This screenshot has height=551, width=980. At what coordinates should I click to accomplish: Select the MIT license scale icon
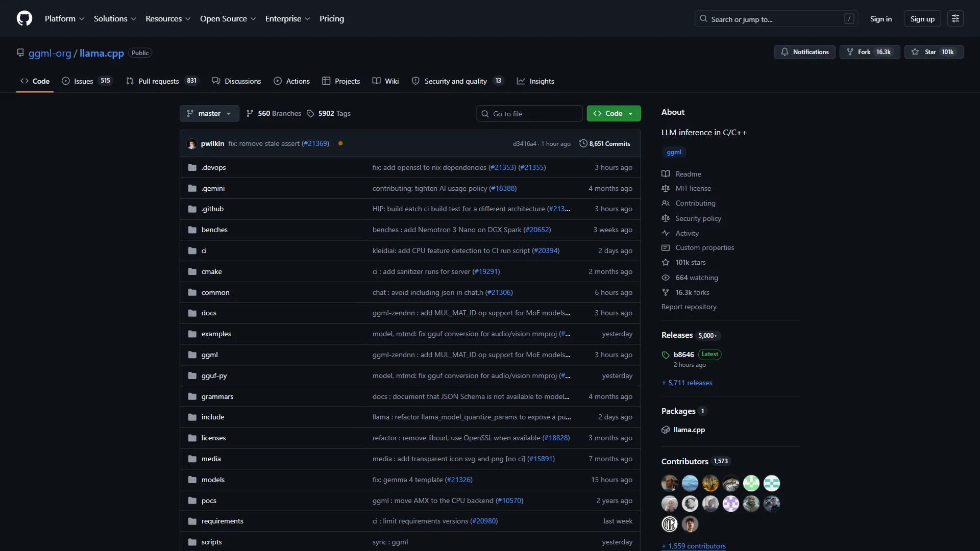click(x=666, y=188)
